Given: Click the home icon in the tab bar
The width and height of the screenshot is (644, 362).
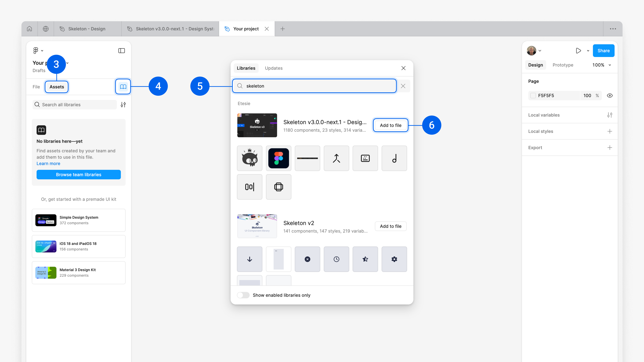Looking at the screenshot, I should click(x=30, y=29).
